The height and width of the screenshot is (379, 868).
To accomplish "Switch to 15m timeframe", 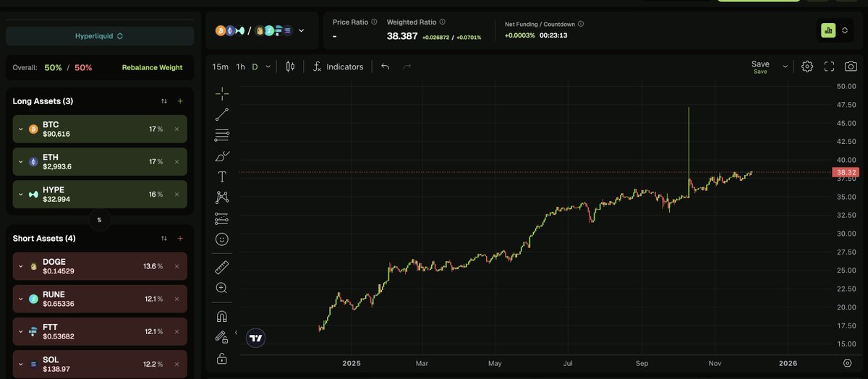I will 220,67.
